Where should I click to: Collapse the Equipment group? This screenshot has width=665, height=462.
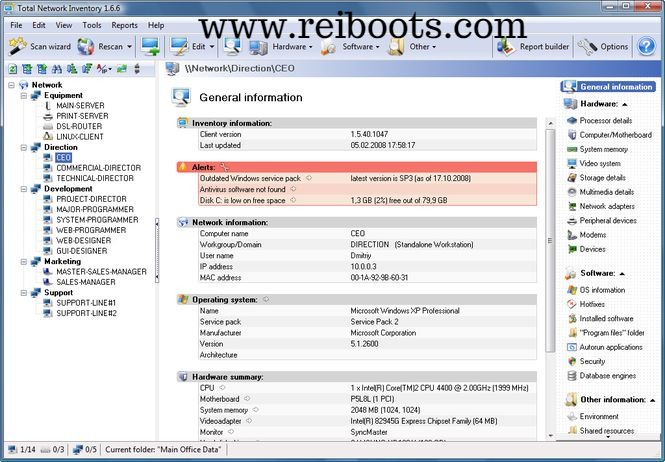(x=24, y=96)
